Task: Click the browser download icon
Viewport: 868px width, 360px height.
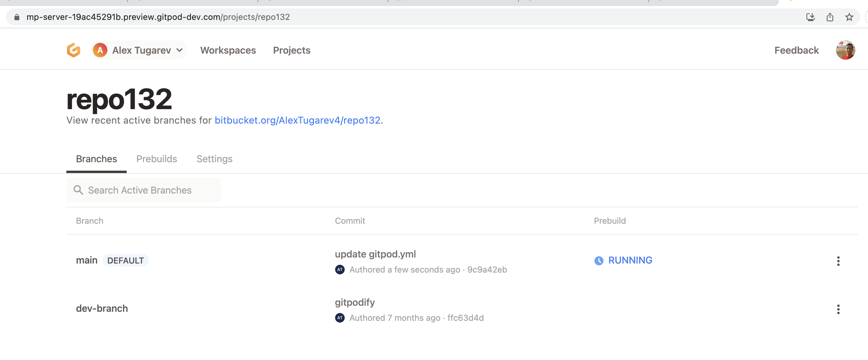Action: 811,17
